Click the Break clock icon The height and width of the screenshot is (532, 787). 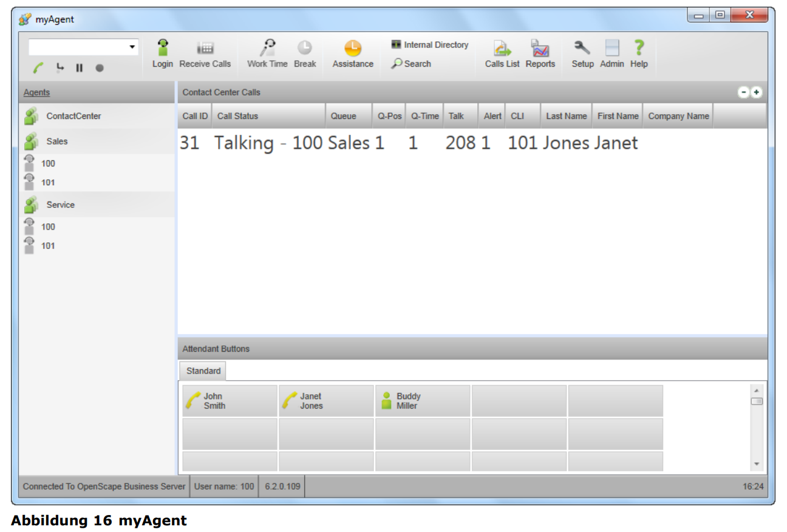304,48
